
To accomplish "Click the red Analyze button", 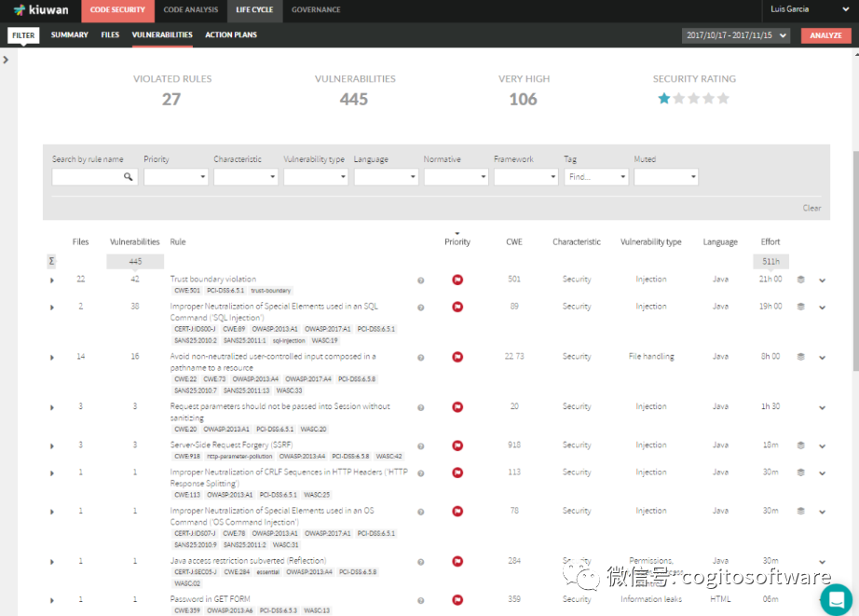I will [x=825, y=35].
